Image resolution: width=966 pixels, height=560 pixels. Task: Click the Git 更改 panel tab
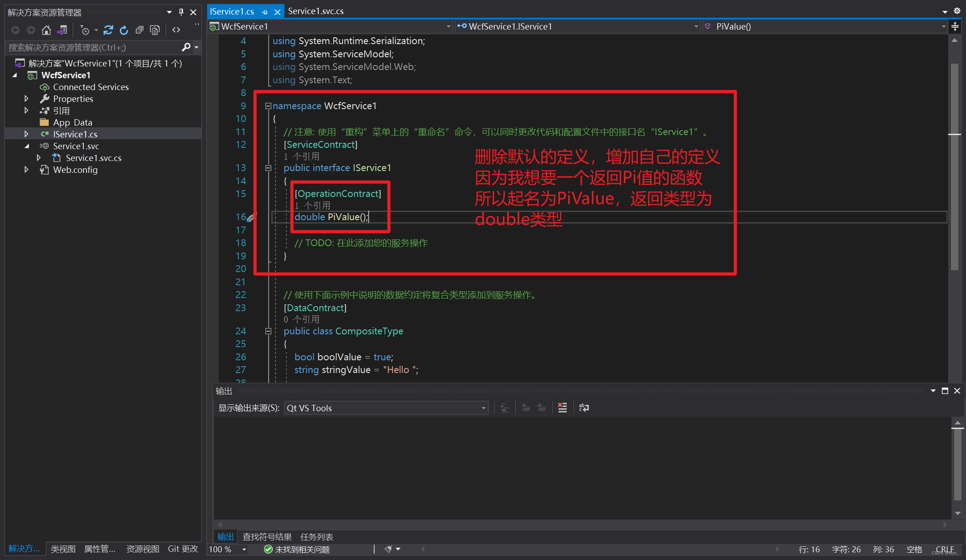click(183, 549)
